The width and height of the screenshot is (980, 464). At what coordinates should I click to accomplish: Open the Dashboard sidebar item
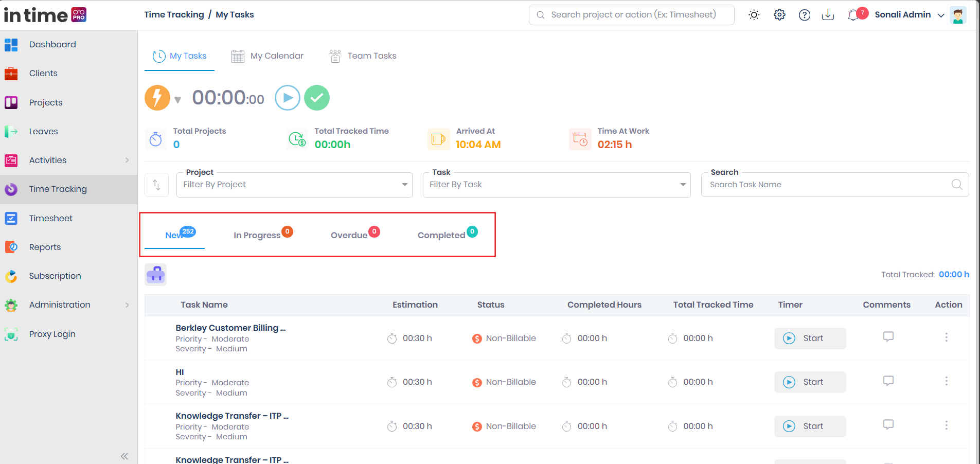(52, 45)
